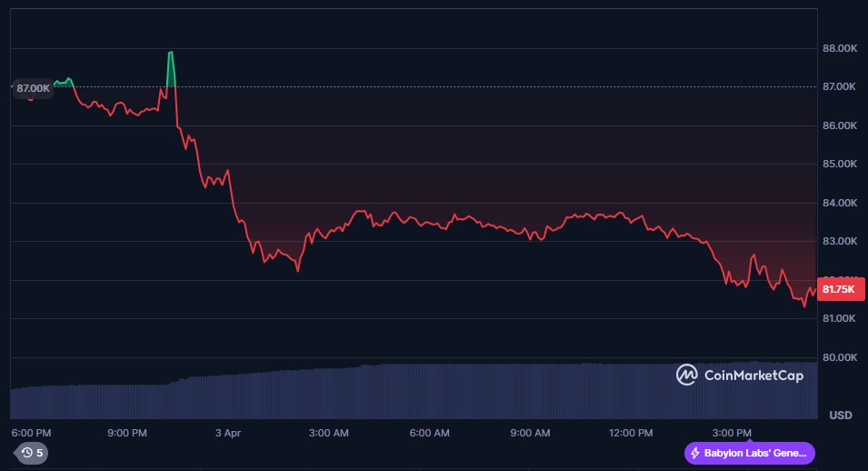Click the 12:00 PM time axis label
Screen dimensions: 868x471
tap(631, 432)
